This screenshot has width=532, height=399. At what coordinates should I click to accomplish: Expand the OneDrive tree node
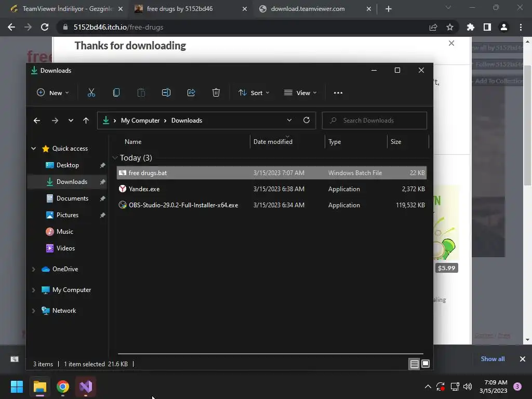(34, 269)
